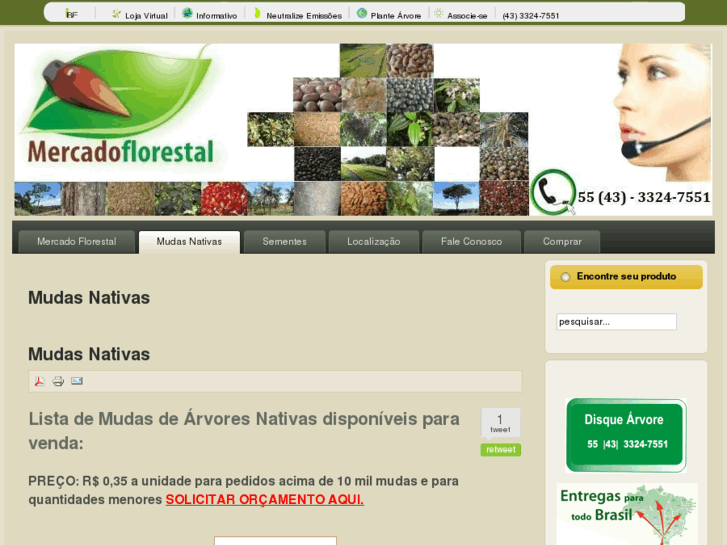Open Plante Árvore link
This screenshot has height=545, width=727.
pyautogui.click(x=395, y=16)
